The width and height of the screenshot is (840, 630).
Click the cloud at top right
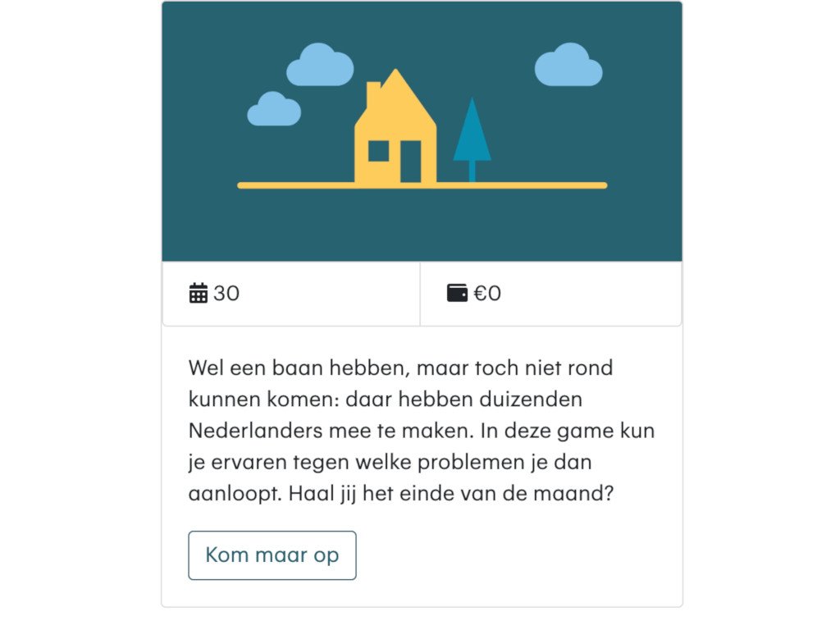(x=568, y=66)
